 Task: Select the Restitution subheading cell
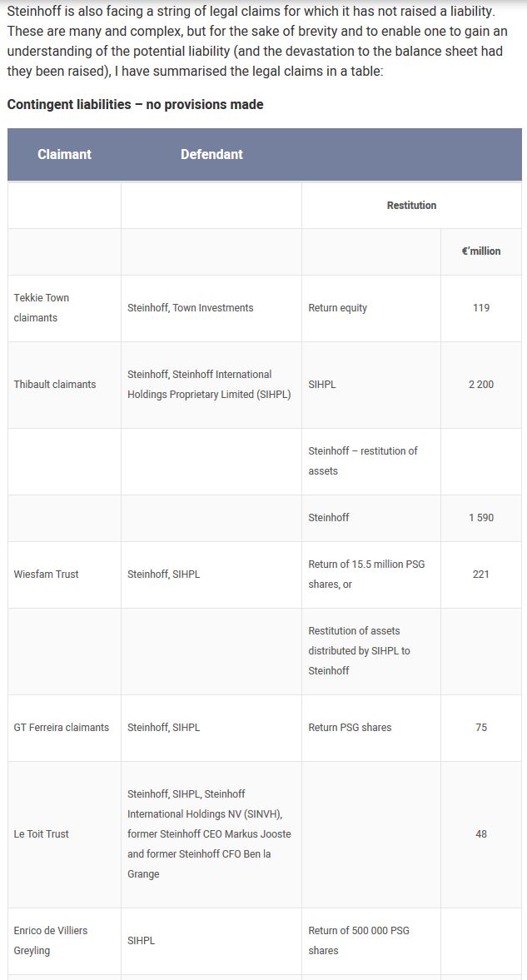click(411, 205)
